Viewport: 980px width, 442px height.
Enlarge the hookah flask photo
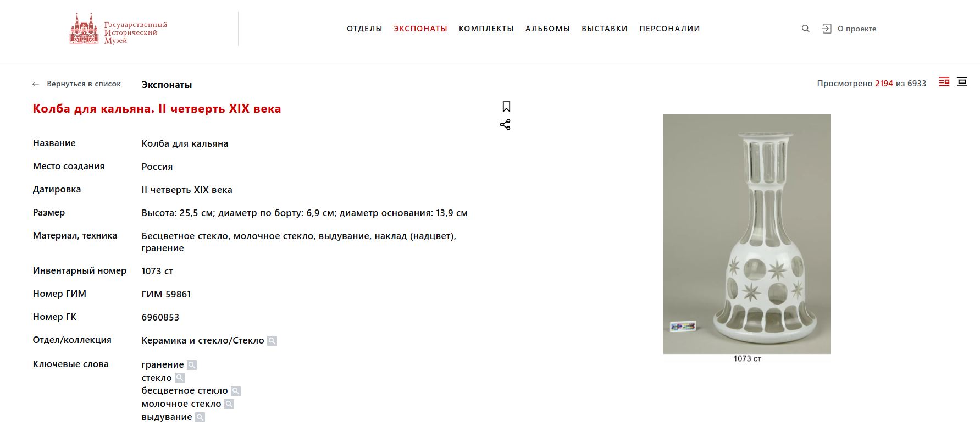[x=747, y=234]
